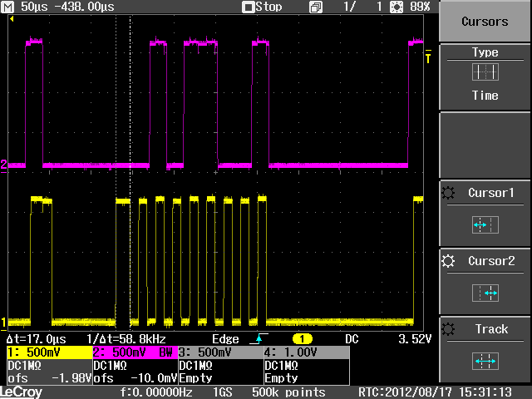Click the Track both cursors icon
The width and height of the screenshot is (532, 399).
click(485, 361)
